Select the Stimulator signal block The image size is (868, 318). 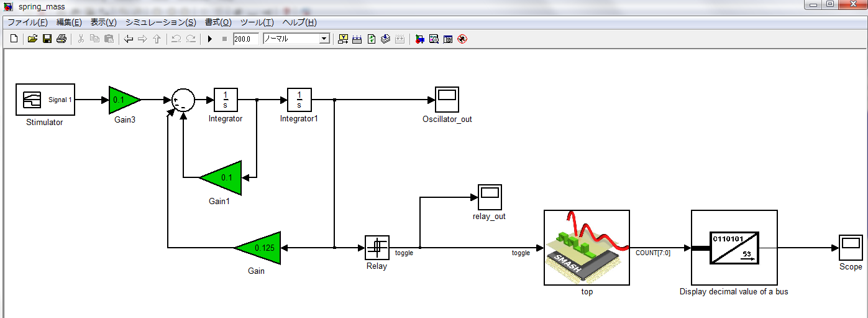(45, 100)
